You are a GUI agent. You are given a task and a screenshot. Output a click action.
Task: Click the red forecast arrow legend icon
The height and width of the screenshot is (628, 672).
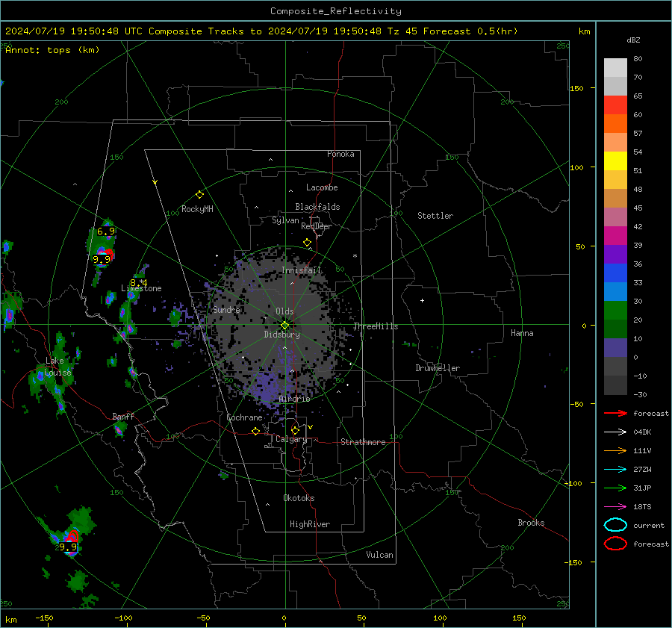[615, 413]
